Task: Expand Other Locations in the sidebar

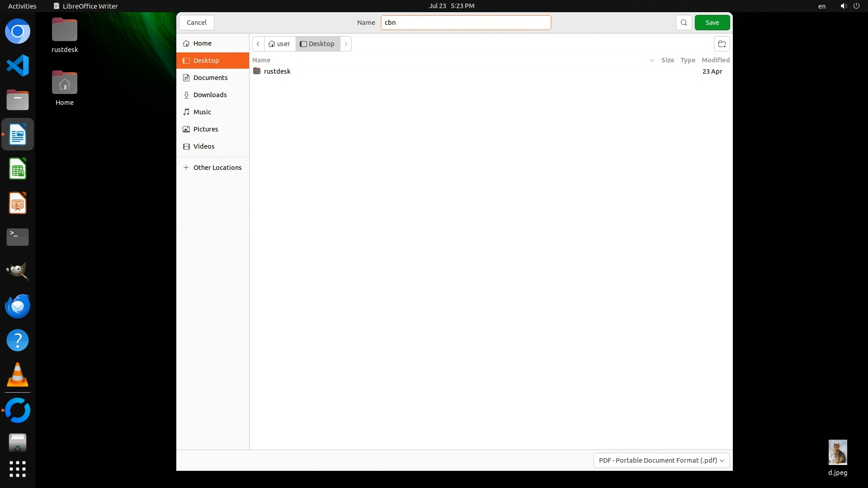Action: (217, 168)
